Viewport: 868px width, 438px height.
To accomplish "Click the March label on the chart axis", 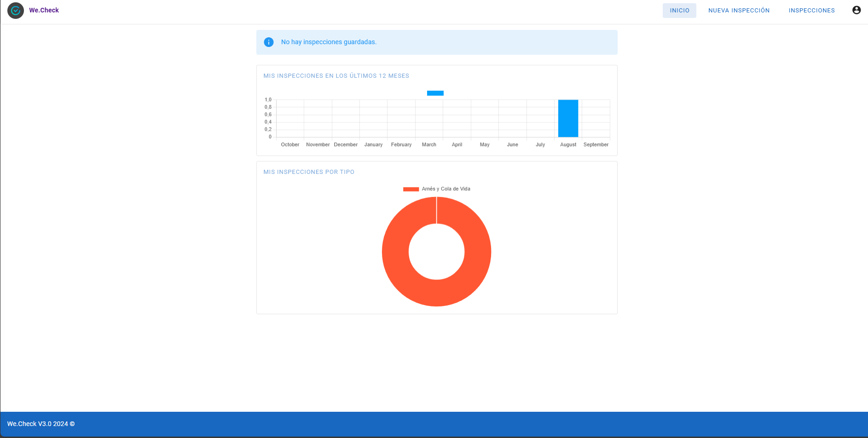I will point(429,145).
